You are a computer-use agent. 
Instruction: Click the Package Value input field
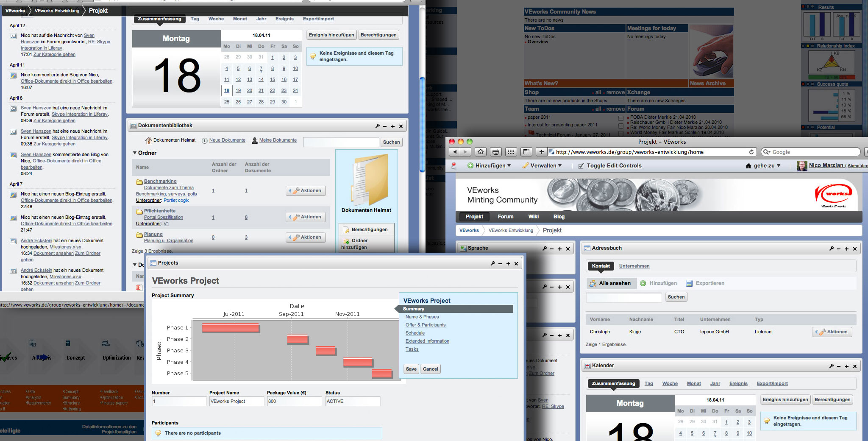click(294, 401)
